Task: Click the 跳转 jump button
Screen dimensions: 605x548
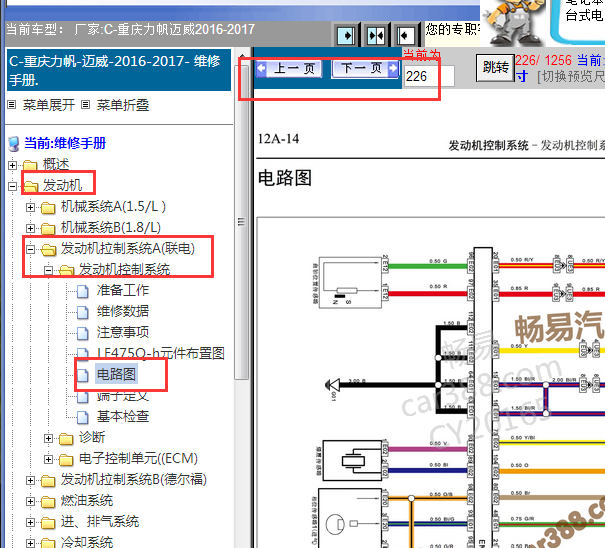Action: coord(495,68)
